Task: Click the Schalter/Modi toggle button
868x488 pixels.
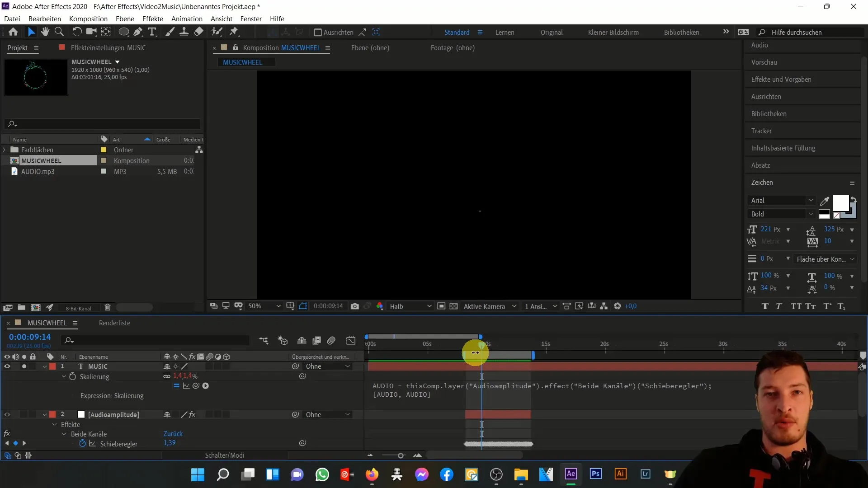Action: (x=225, y=455)
